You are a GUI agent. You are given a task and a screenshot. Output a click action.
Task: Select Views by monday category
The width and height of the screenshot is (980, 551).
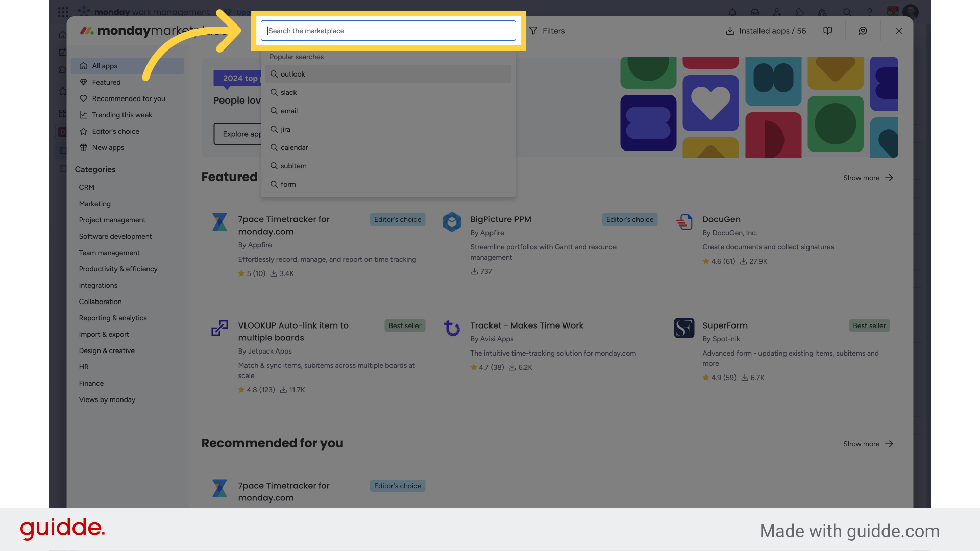pos(107,399)
